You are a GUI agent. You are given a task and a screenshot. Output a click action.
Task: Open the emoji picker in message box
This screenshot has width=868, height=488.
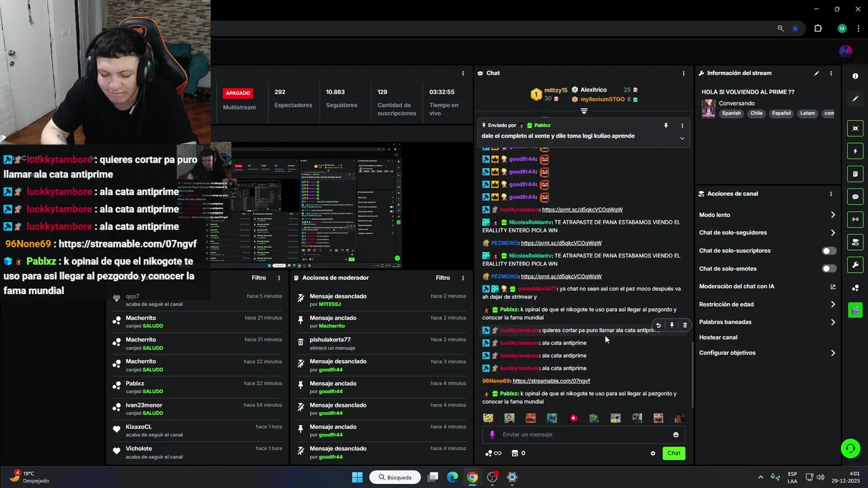click(675, 435)
